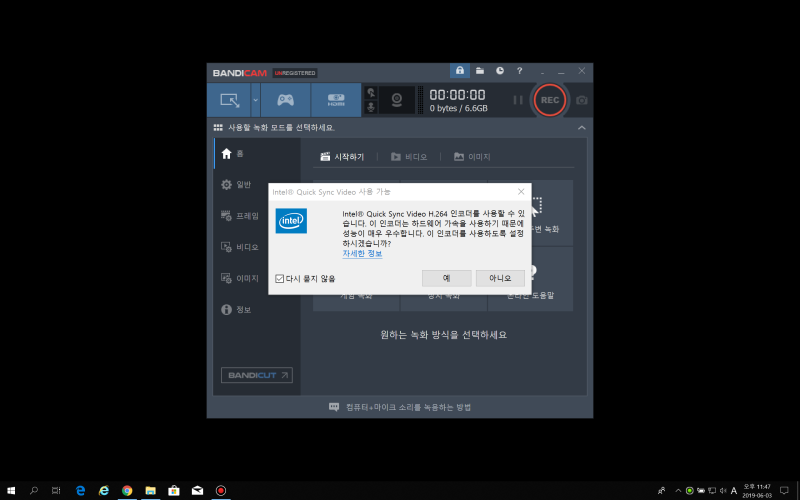The height and width of the screenshot is (500, 800).
Task: Click the grid icon beside mode prompt
Action: pyautogui.click(x=218, y=128)
